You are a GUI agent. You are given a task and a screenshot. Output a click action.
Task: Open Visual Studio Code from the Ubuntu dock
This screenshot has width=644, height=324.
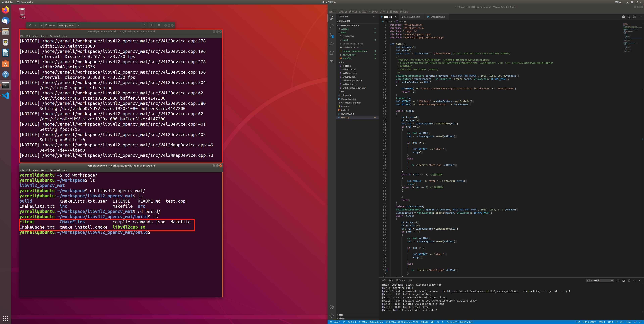coord(6,96)
